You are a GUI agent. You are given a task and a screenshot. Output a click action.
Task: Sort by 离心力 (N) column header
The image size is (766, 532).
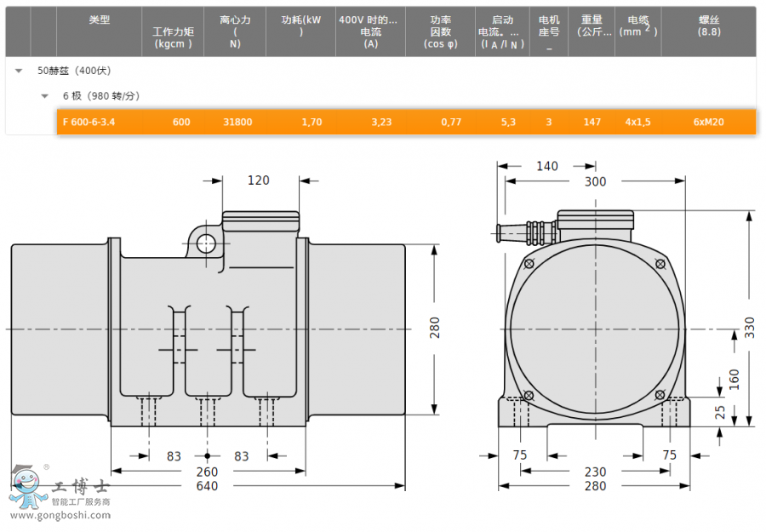coord(235,31)
